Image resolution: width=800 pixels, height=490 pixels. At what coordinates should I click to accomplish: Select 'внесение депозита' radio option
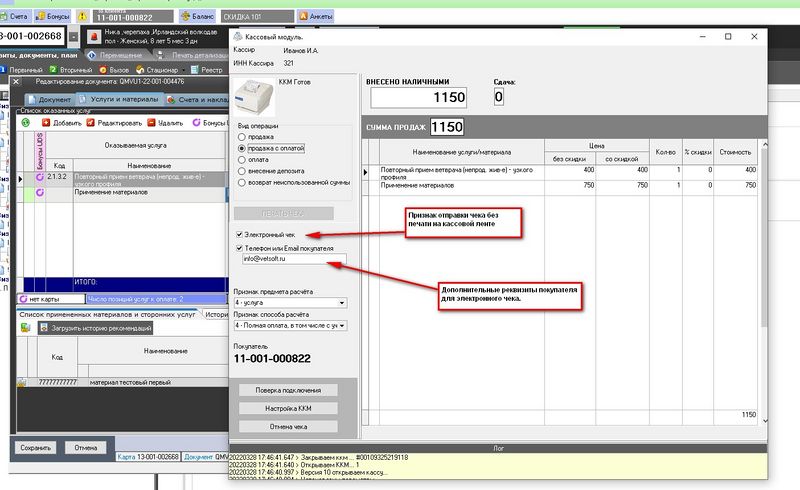coord(240,170)
